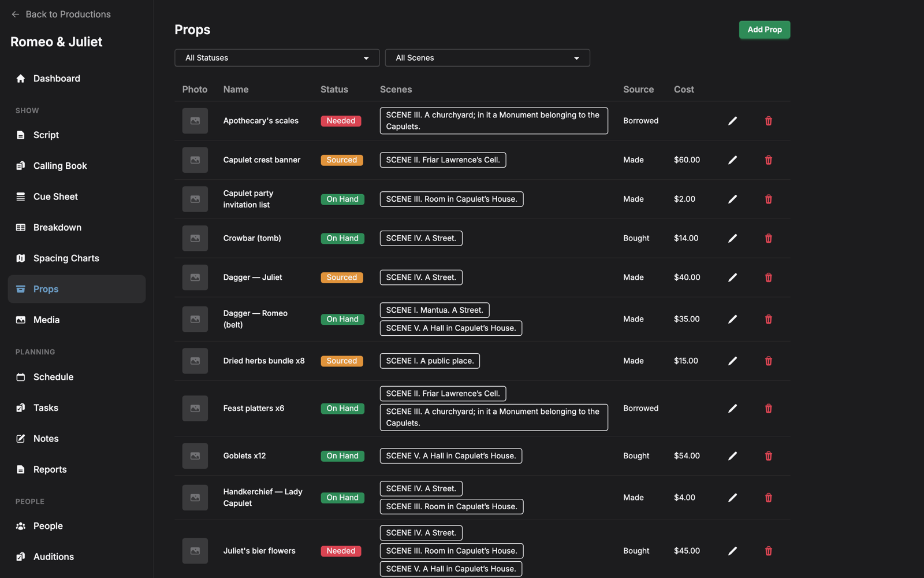Edit Dried herbs bundle x8
Viewport: 924px width, 578px height.
[x=732, y=361]
